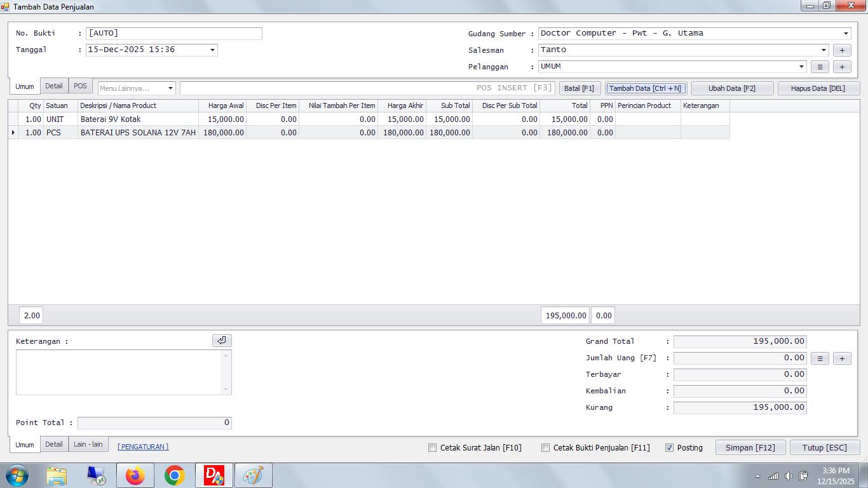Open the Menu Lainnya dropdown
868x488 pixels.
(x=170, y=88)
